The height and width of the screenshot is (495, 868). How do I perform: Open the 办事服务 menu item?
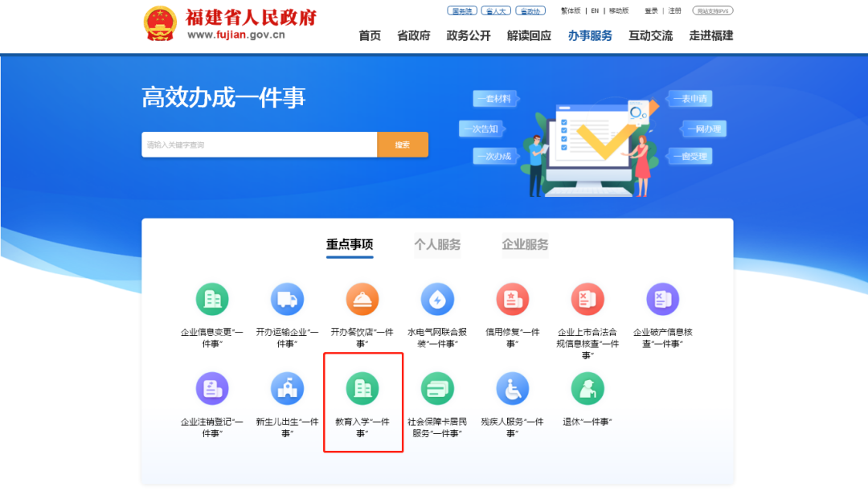[x=592, y=35]
